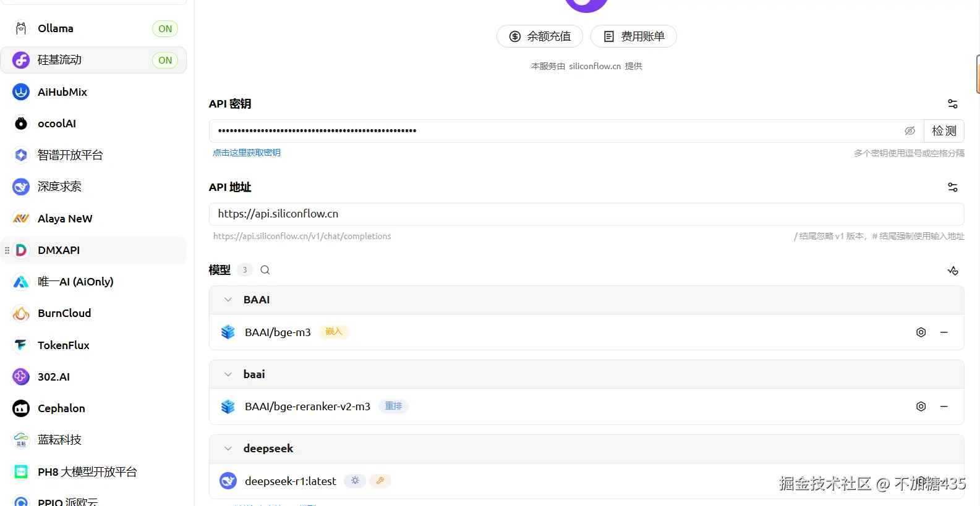Viewport: 980px width, 506px height.
Task: Click the BurnCloud flame icon
Action: 21,313
